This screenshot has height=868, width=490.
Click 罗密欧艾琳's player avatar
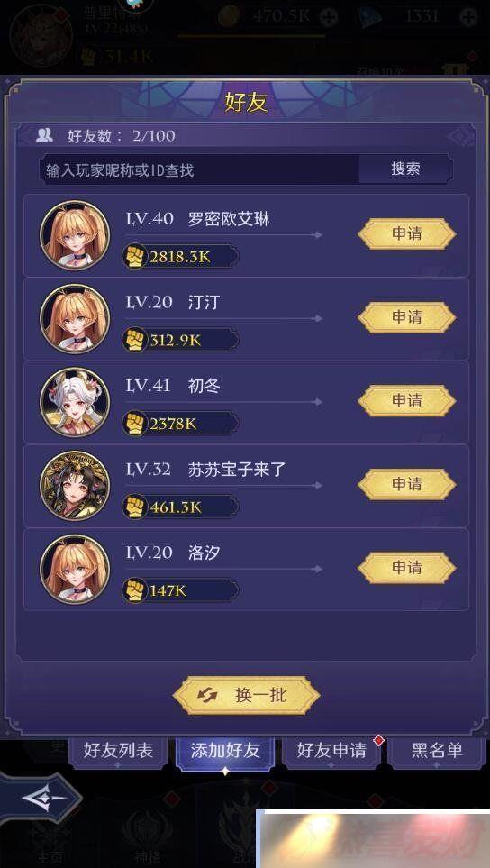[75, 234]
